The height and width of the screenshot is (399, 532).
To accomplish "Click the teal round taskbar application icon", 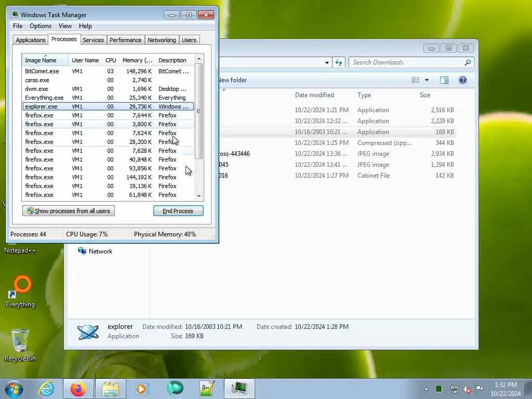I will [x=175, y=389].
